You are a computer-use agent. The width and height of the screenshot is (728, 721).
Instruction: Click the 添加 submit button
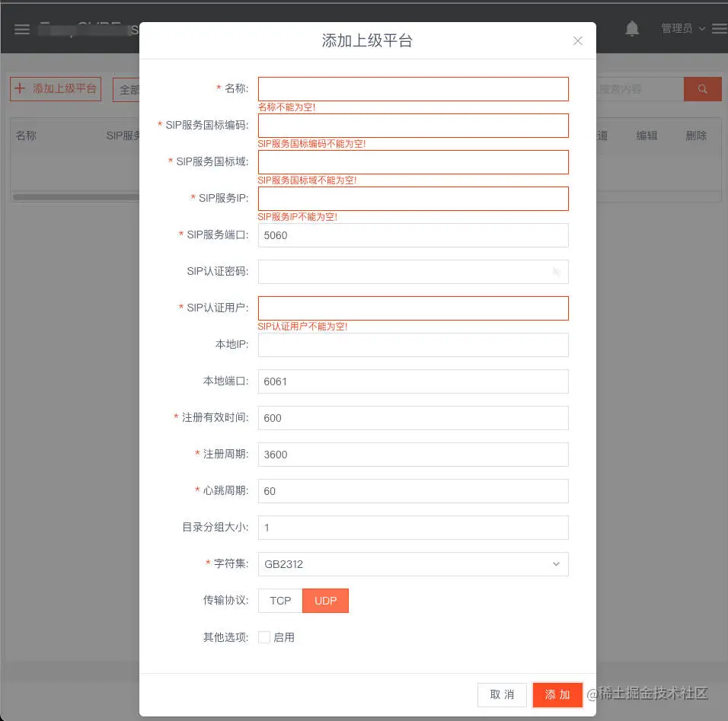(x=557, y=694)
